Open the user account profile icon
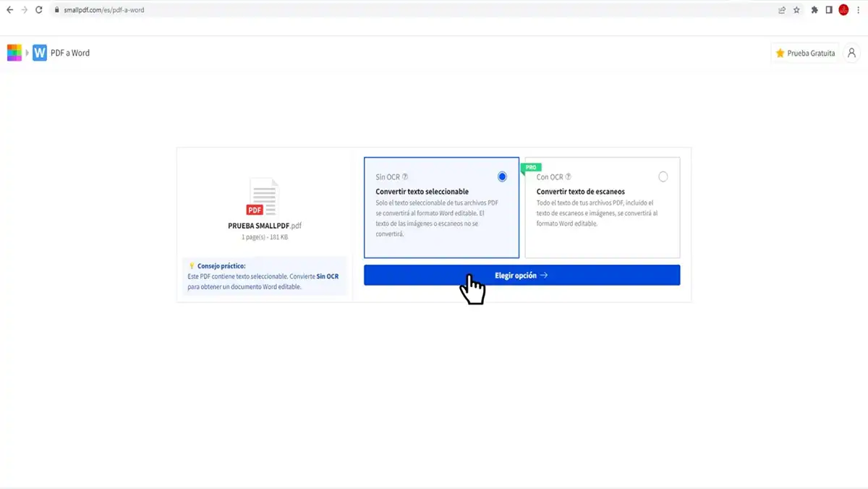The image size is (868, 489). [x=851, y=52]
